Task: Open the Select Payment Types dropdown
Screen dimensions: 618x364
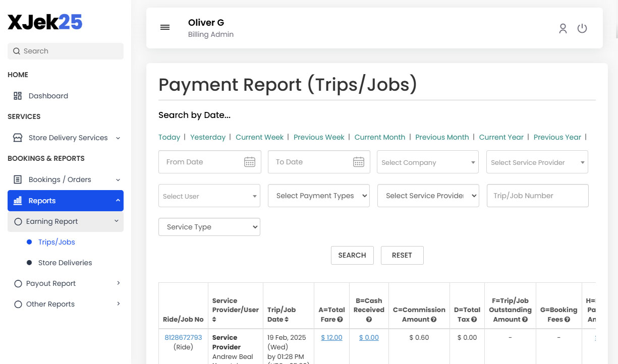Action: pos(318,196)
